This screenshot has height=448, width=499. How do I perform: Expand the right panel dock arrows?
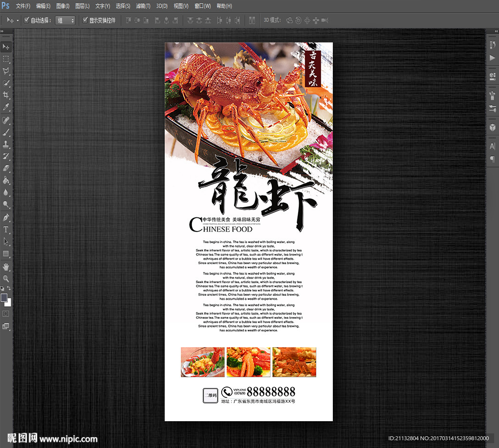click(x=496, y=31)
